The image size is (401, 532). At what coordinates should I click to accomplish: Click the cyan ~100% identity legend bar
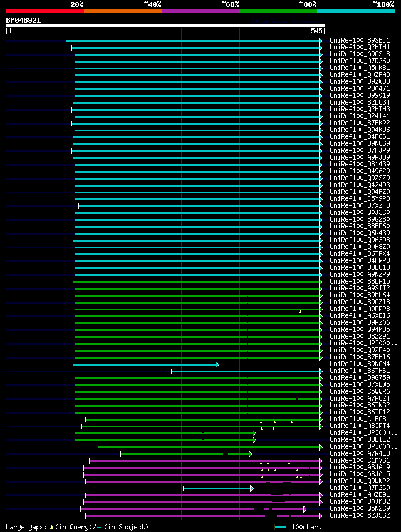[x=356, y=11]
